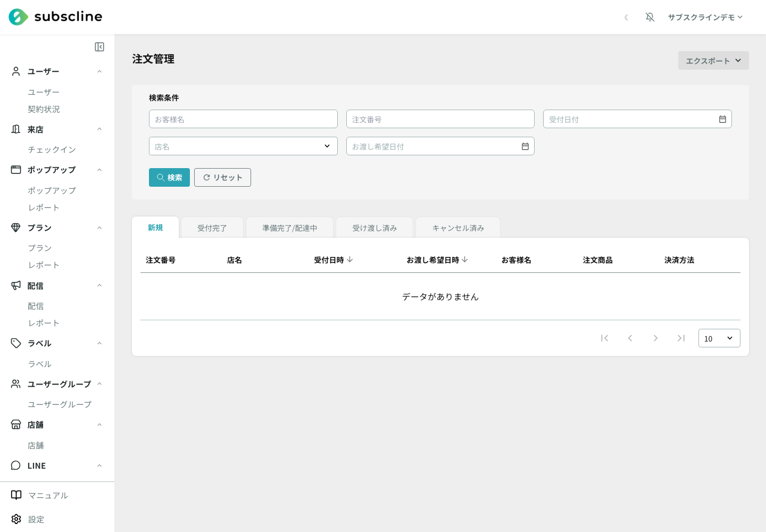Image resolution: width=766 pixels, height=532 pixels.
Task: Collapse the ポップアップ section chevron
Action: [x=99, y=170]
